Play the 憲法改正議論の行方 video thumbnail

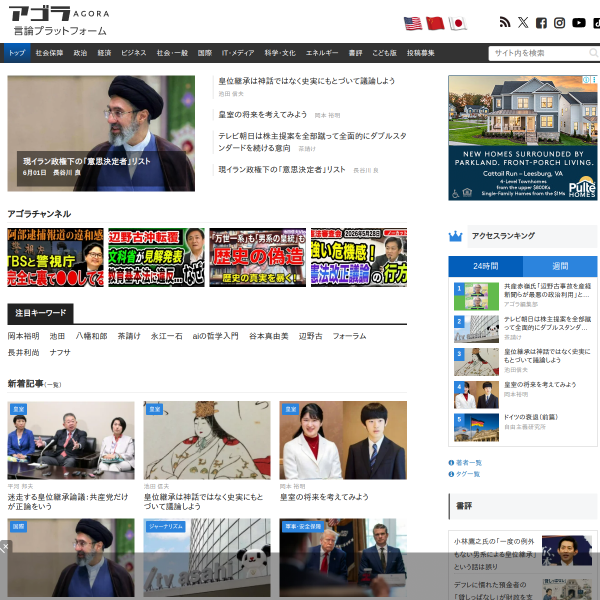click(x=359, y=257)
